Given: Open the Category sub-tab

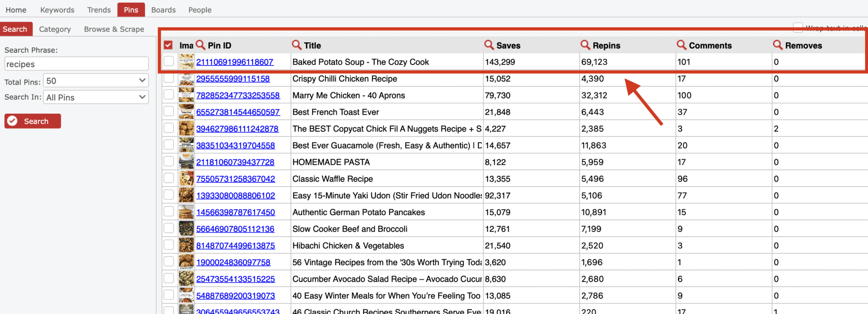Looking at the screenshot, I should tap(55, 29).
